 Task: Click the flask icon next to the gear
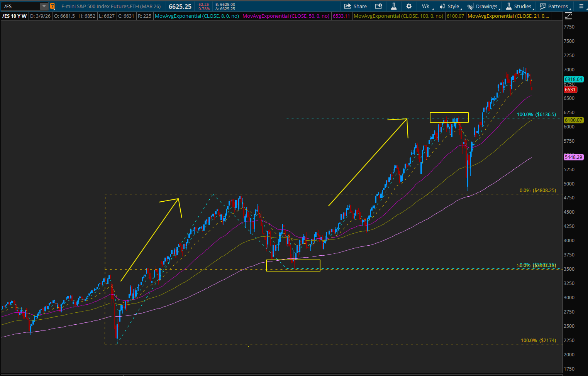point(393,6)
